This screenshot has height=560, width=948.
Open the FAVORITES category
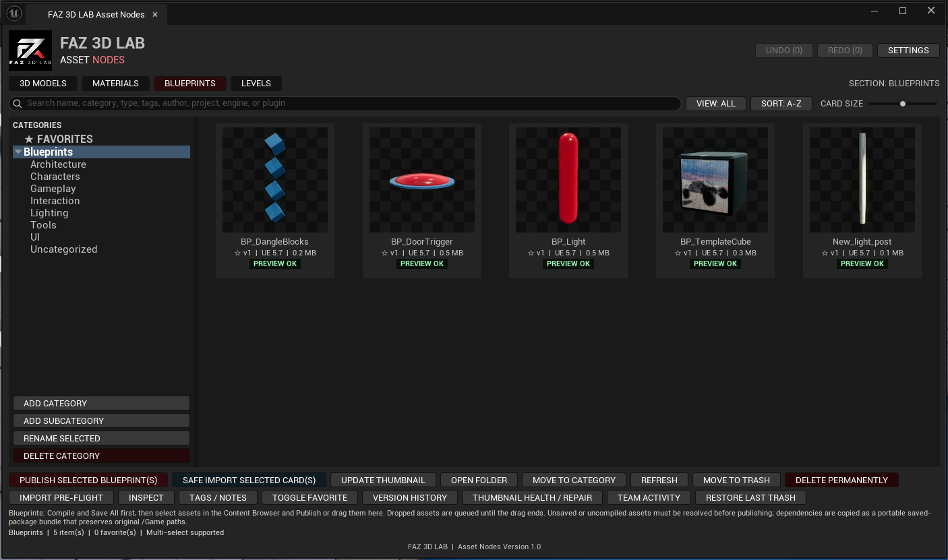click(x=59, y=139)
